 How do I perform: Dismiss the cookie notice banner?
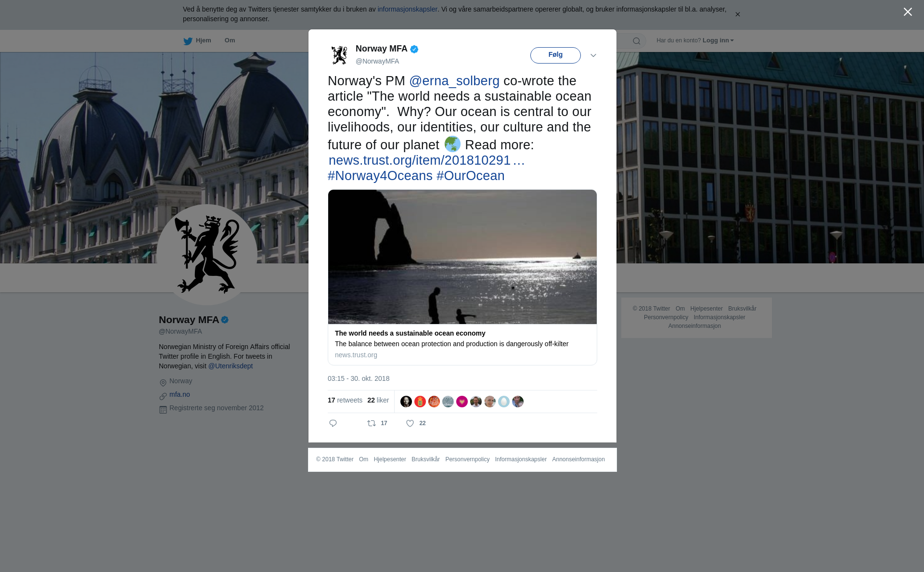coord(737,14)
